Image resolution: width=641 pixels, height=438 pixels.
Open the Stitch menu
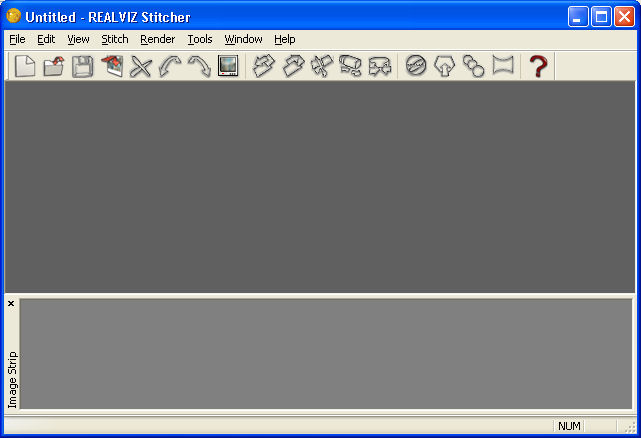pyautogui.click(x=115, y=39)
